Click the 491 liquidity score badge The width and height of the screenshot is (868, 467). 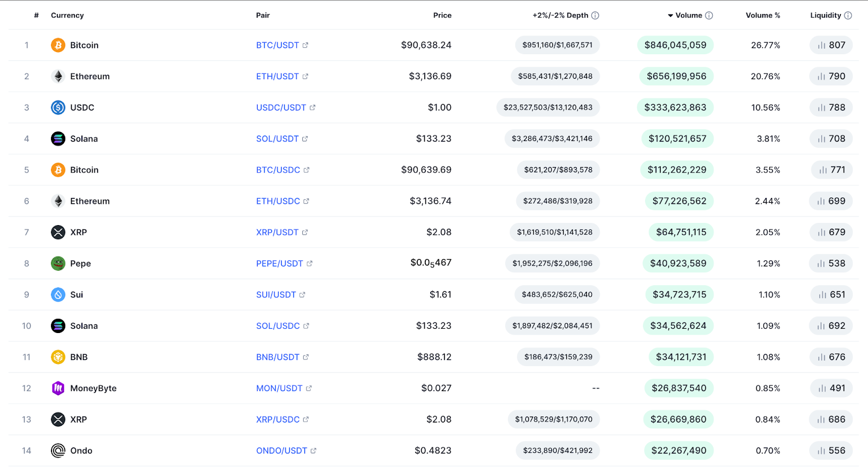click(832, 388)
